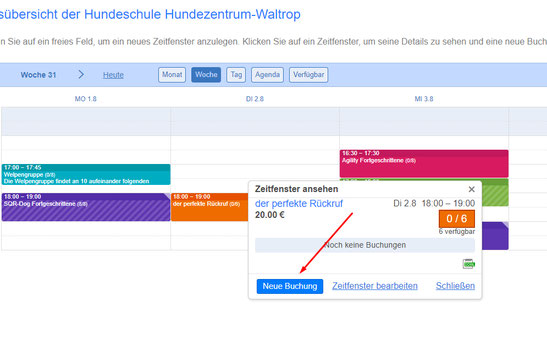This screenshot has width=547, height=361.
Task: Open the orange der perfekte Rückruf slot
Action: [210, 207]
